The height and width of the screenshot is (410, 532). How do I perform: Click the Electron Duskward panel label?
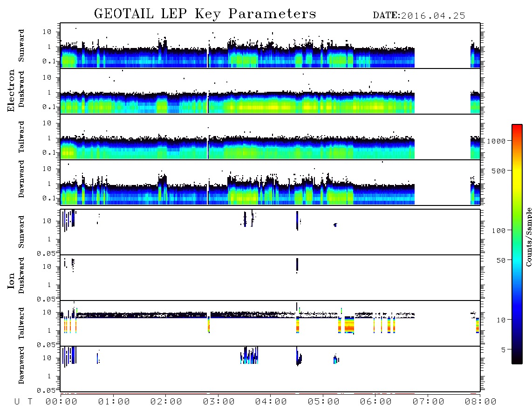21,89
